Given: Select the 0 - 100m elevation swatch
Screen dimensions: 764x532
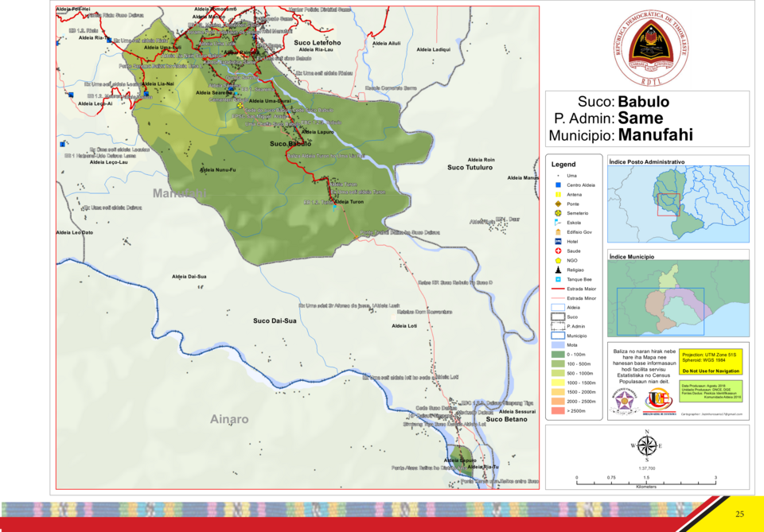Looking at the screenshot, I should tap(558, 355).
